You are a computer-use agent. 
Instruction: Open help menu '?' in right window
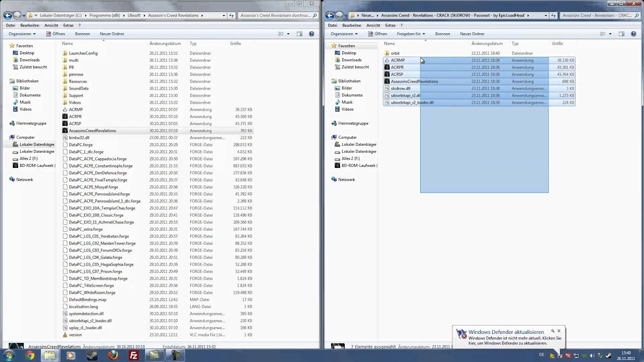[x=401, y=25]
